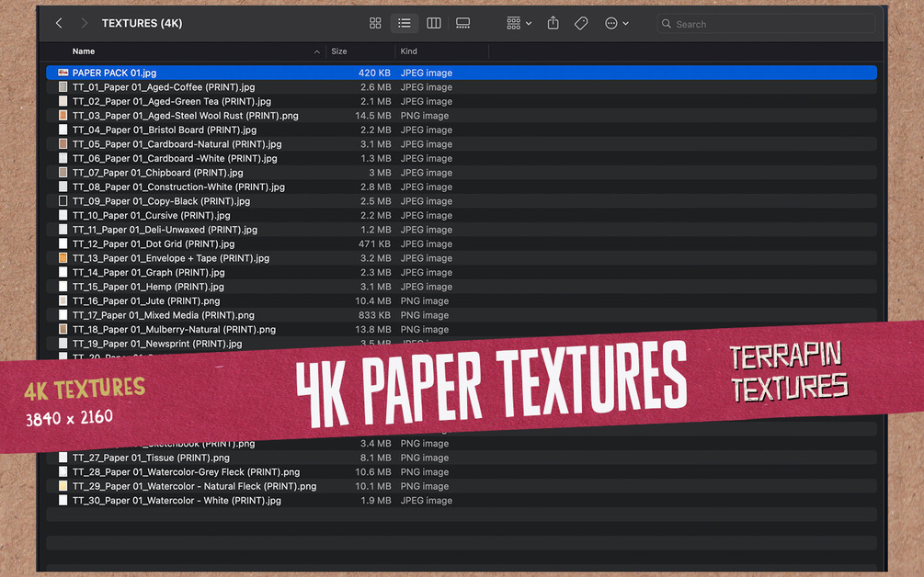Switch to icon grid view

click(x=375, y=23)
